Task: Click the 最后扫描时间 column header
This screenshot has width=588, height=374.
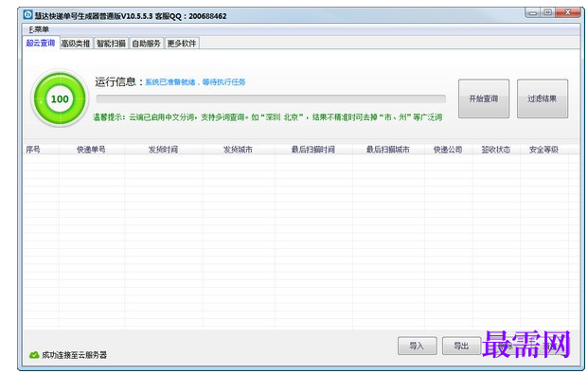Action: 313,150
